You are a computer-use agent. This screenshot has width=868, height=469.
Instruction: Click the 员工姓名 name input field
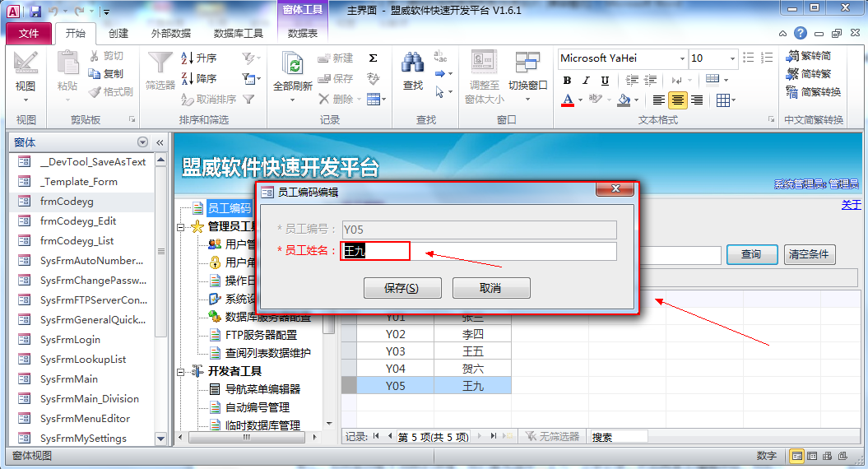pyautogui.click(x=479, y=251)
